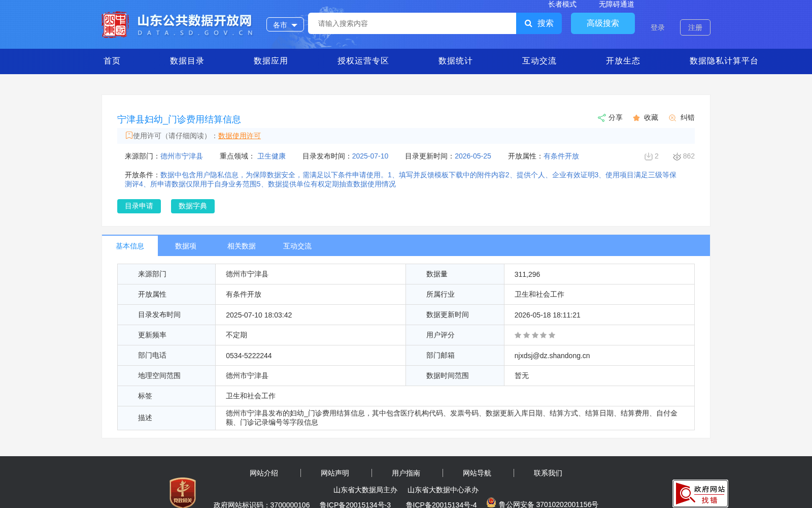Open 联系我们 footer link

[x=548, y=473]
